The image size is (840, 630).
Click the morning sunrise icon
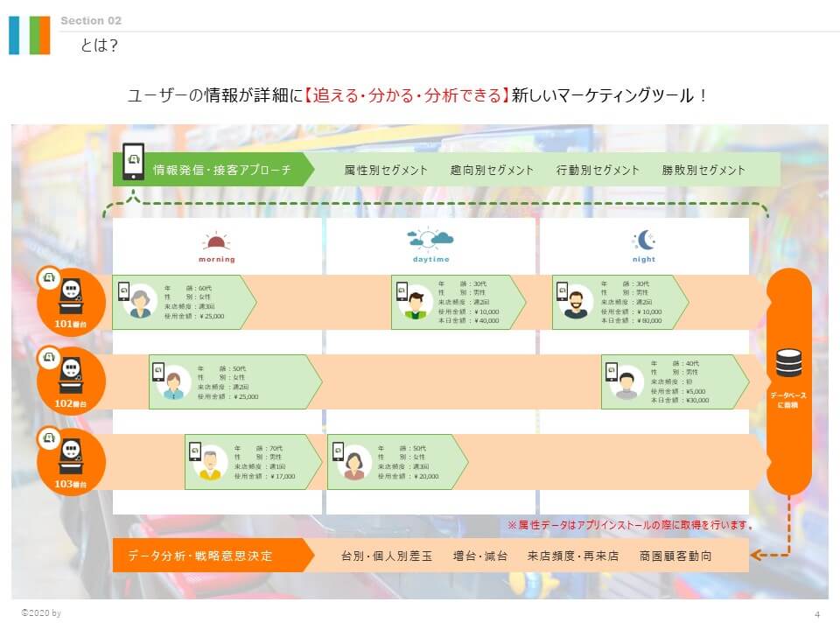pos(215,241)
